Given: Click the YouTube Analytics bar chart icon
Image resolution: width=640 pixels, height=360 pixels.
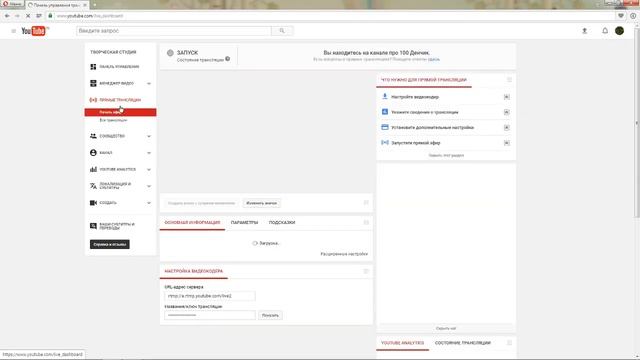Looking at the screenshot, I should pyautogui.click(x=93, y=169).
